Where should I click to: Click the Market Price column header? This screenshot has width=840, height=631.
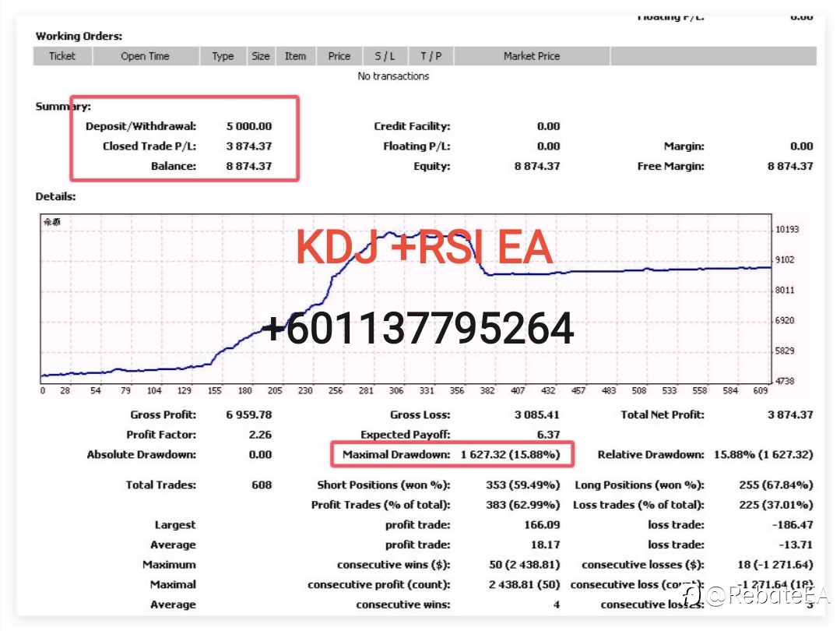click(x=532, y=56)
